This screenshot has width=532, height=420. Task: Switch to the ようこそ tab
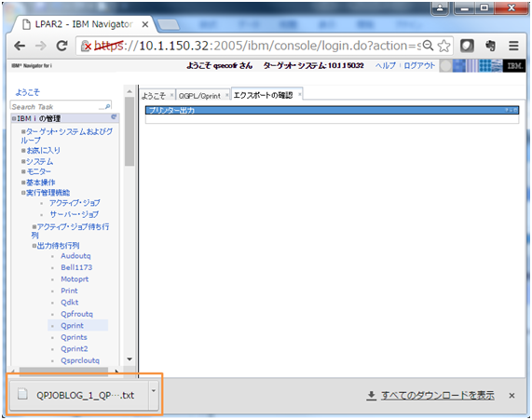click(x=154, y=96)
